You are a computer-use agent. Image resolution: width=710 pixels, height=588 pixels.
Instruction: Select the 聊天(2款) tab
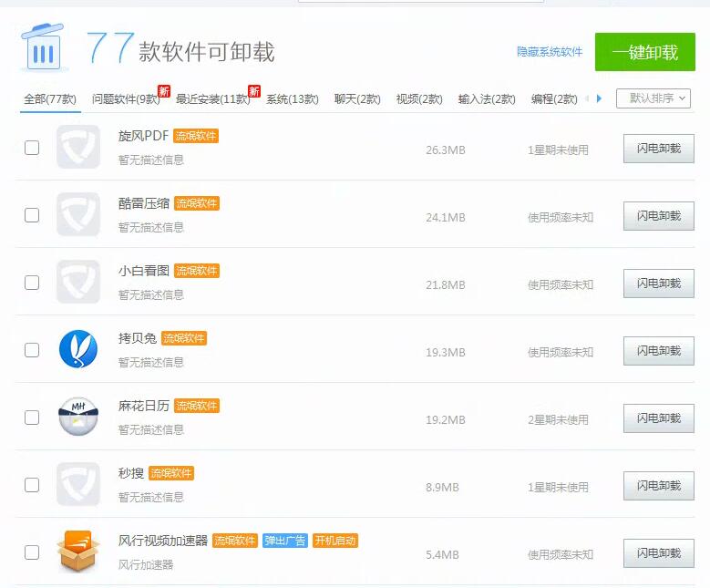(357, 98)
